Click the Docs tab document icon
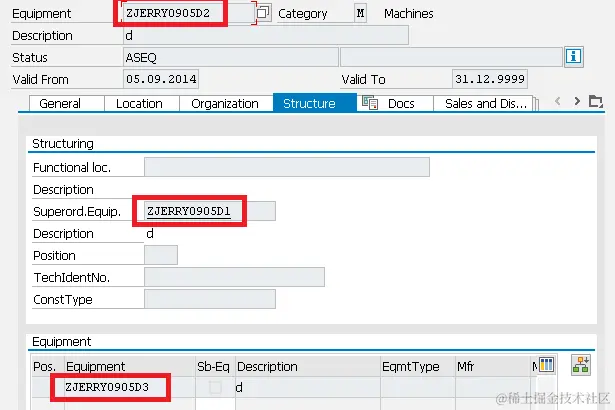615x410 pixels. pyautogui.click(x=369, y=103)
